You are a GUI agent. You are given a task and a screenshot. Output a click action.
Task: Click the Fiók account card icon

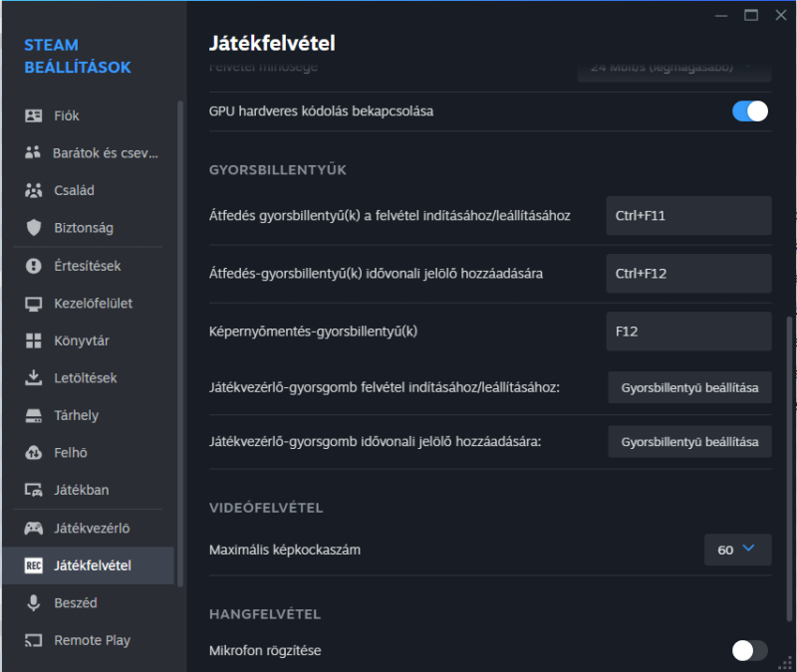pyautogui.click(x=34, y=115)
